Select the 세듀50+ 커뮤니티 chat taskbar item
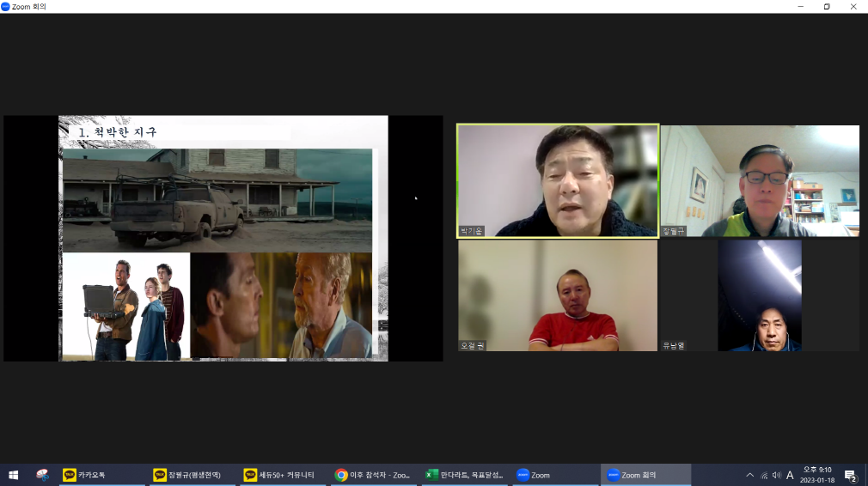Image resolution: width=868 pixels, height=486 pixels. pyautogui.click(x=283, y=475)
